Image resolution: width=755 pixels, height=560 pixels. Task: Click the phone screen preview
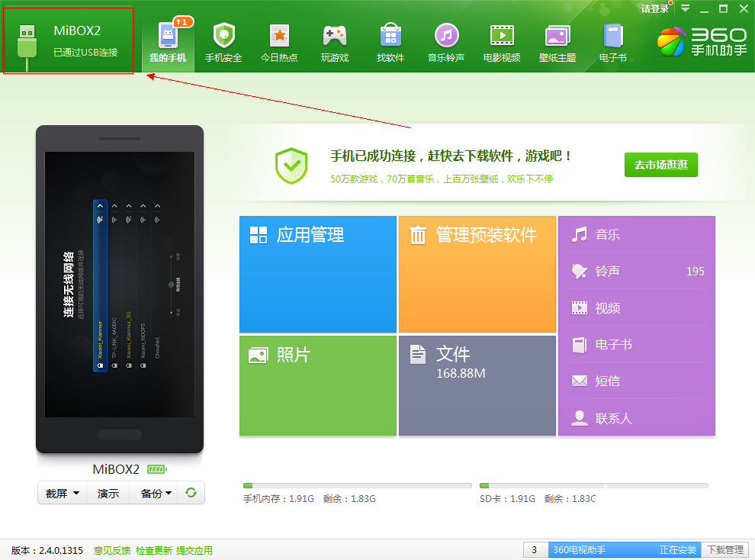pyautogui.click(x=120, y=284)
